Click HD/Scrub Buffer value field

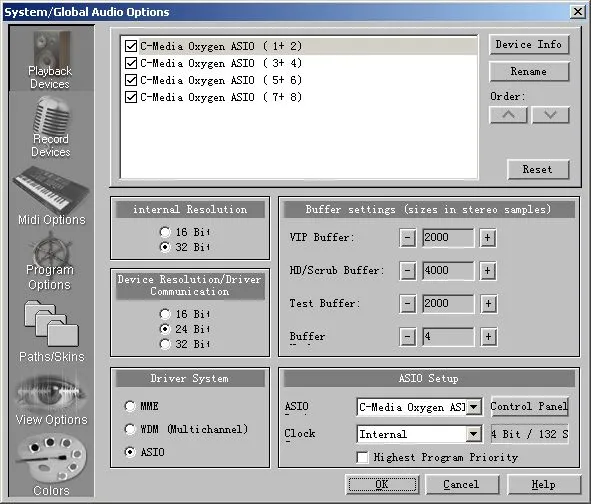click(448, 271)
